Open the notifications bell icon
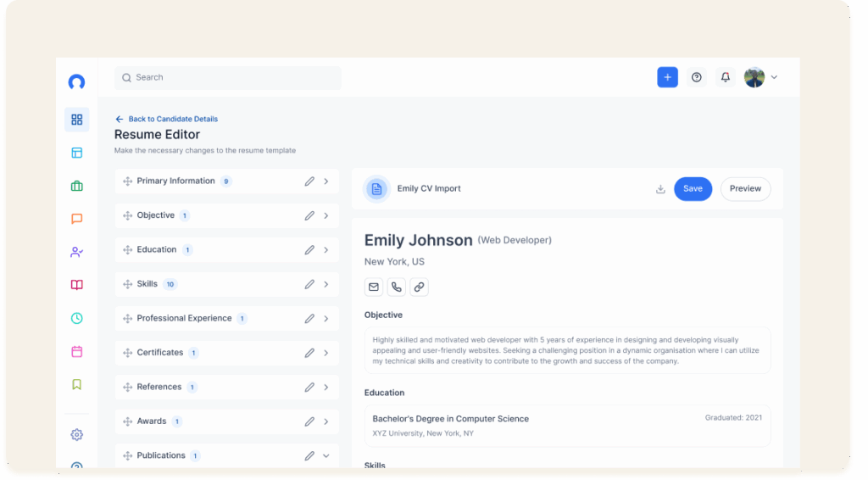Screen dimensions: 868x480 coord(726,77)
